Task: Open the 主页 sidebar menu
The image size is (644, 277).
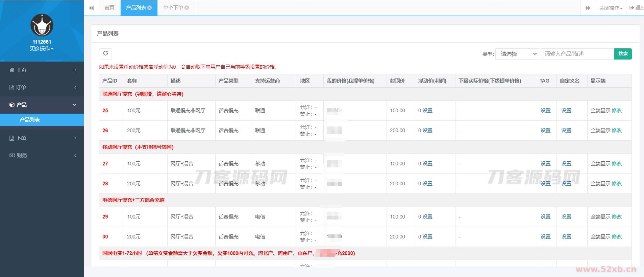Action: point(42,70)
